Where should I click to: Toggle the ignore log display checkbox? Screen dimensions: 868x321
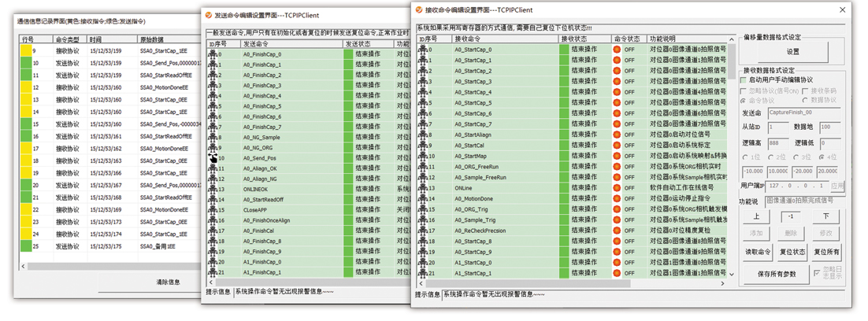point(815,271)
